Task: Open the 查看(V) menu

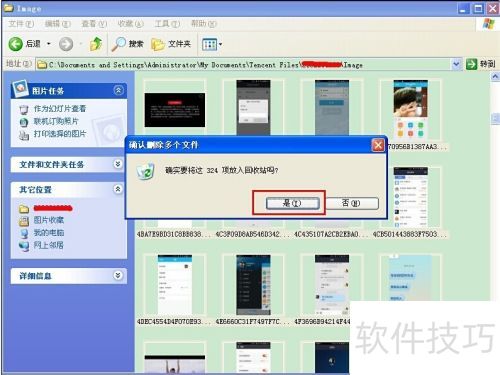Action: point(94,24)
